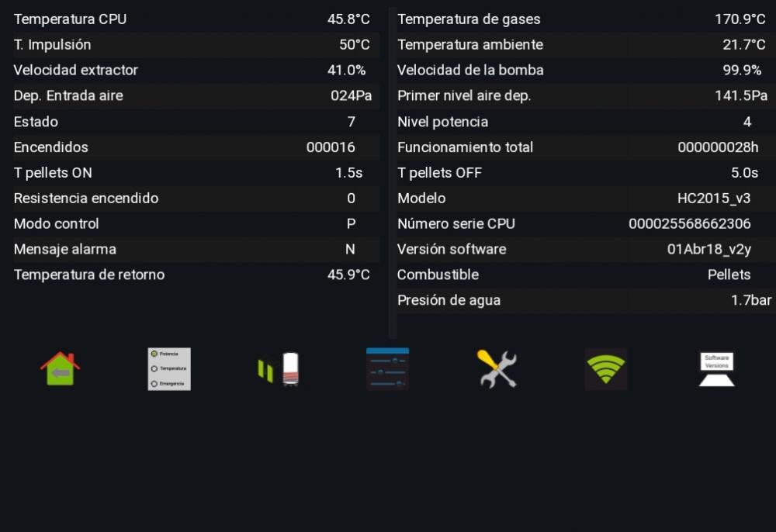This screenshot has height=532, width=776.
Task: Open the green WiFi connection icon
Action: (x=606, y=369)
